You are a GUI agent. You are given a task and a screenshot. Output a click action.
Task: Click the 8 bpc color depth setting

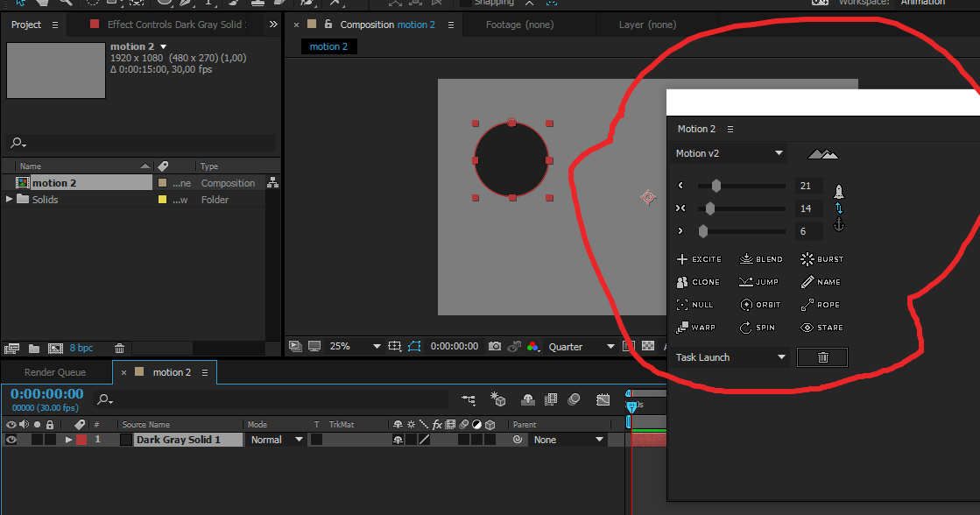pos(81,348)
